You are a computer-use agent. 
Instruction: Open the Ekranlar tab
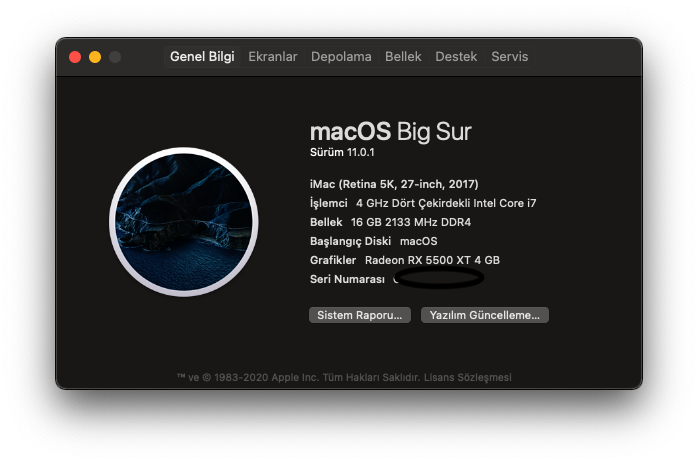(273, 57)
